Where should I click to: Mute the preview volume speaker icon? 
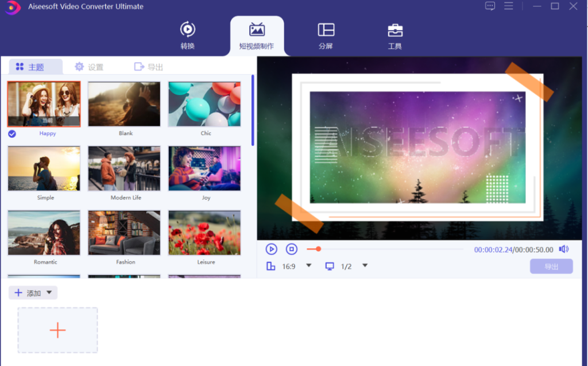564,249
